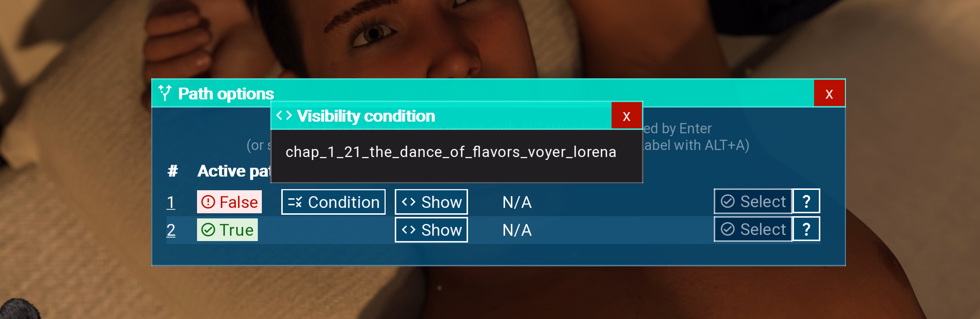Click path number 2 link
Image resolution: width=980 pixels, height=319 pixels.
(x=171, y=230)
